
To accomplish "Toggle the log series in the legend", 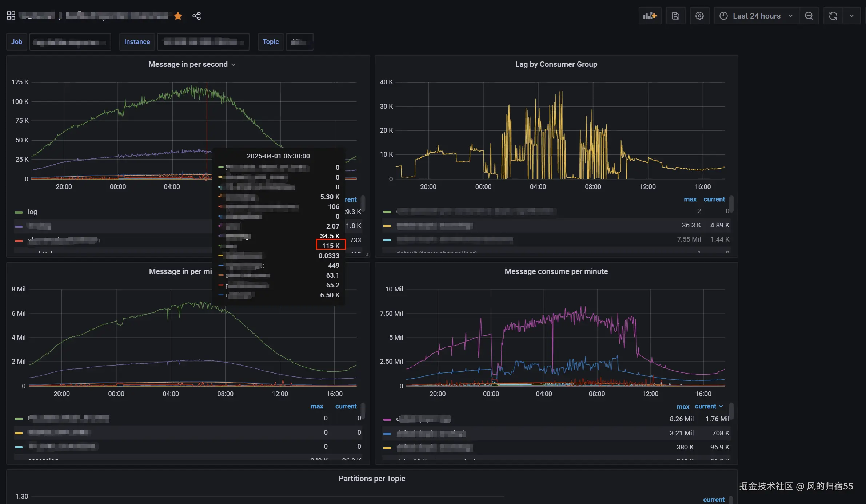I will click(x=32, y=212).
